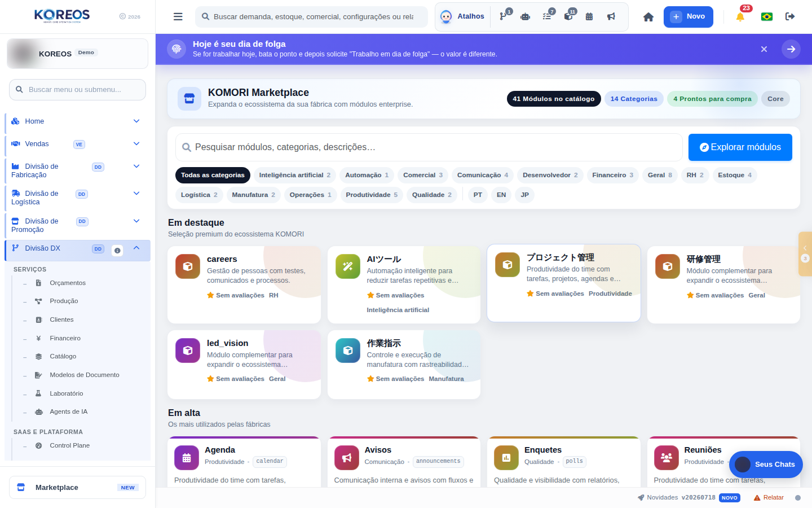Open notifications bell with 23 badge
The width and height of the screenshot is (812, 508).
point(740,16)
